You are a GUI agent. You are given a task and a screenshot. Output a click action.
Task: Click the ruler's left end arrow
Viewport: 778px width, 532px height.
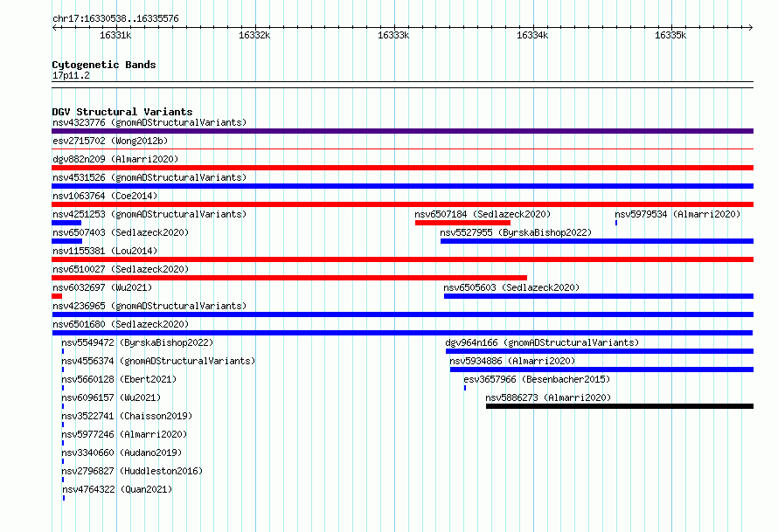click(x=54, y=27)
